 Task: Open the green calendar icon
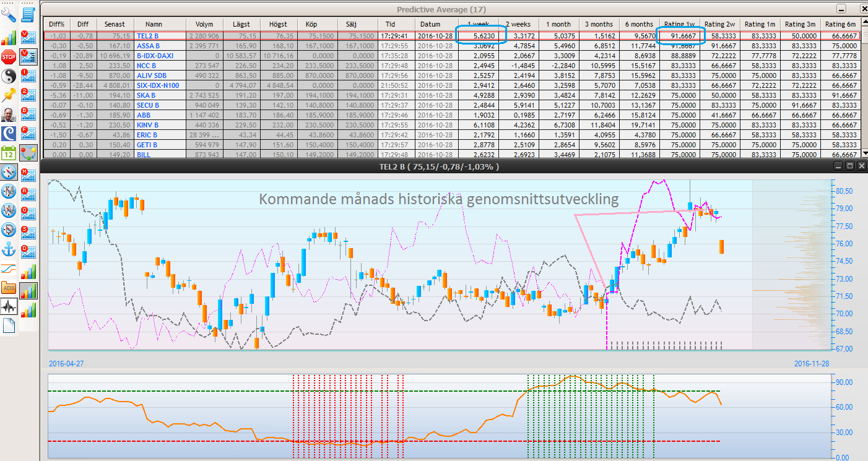[x=9, y=153]
